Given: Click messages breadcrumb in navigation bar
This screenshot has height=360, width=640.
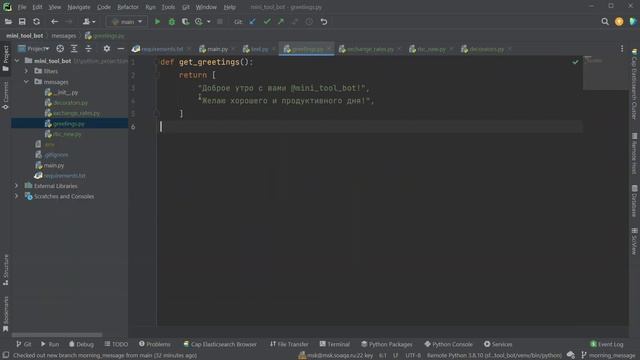Looking at the screenshot, I should click(64, 36).
